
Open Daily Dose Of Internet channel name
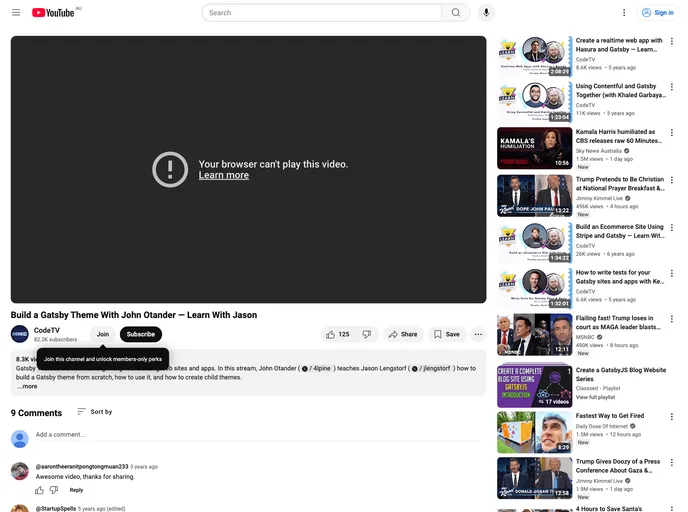pos(602,426)
